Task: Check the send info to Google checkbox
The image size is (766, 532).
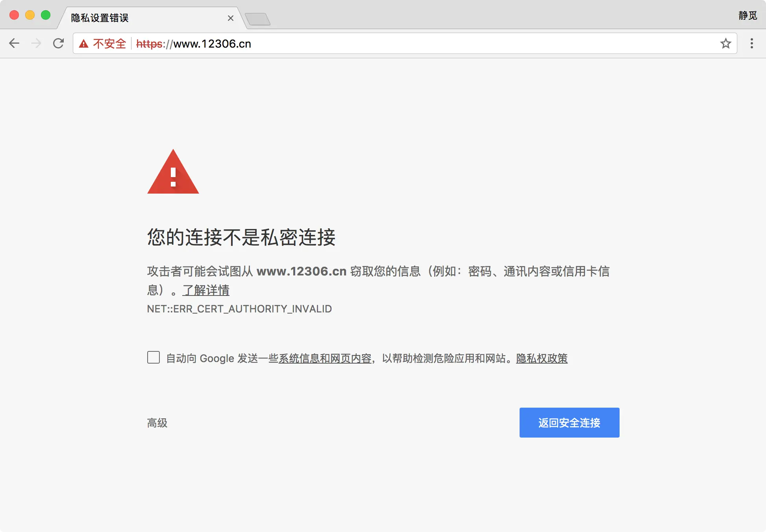Action: (154, 357)
